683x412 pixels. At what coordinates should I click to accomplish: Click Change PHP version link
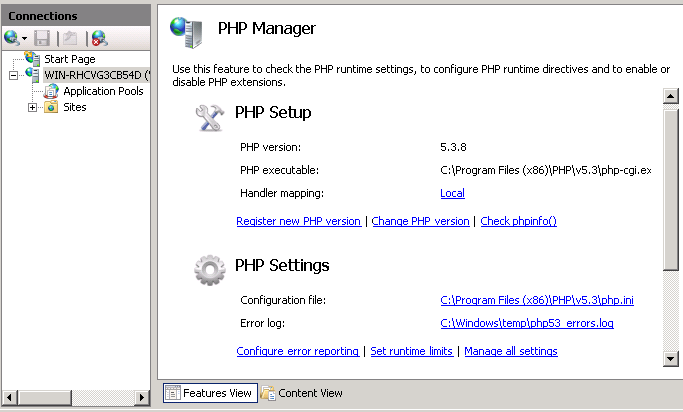tap(420, 221)
